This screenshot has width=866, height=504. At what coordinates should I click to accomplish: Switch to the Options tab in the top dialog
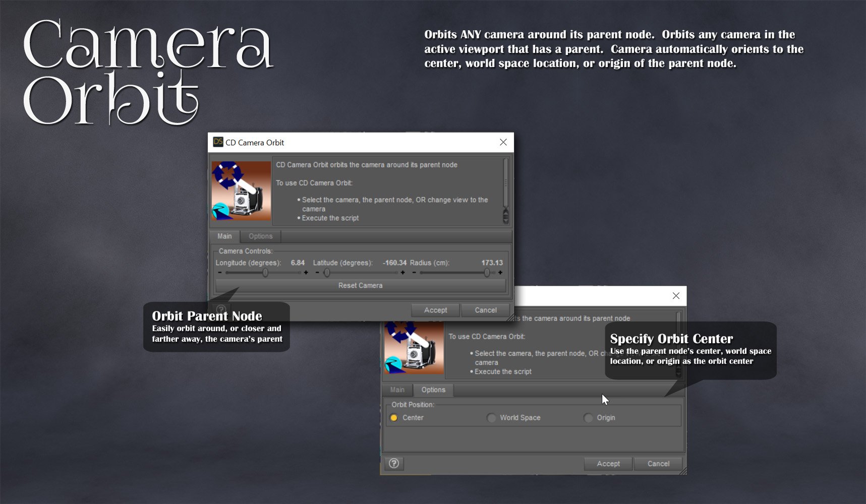click(x=260, y=236)
